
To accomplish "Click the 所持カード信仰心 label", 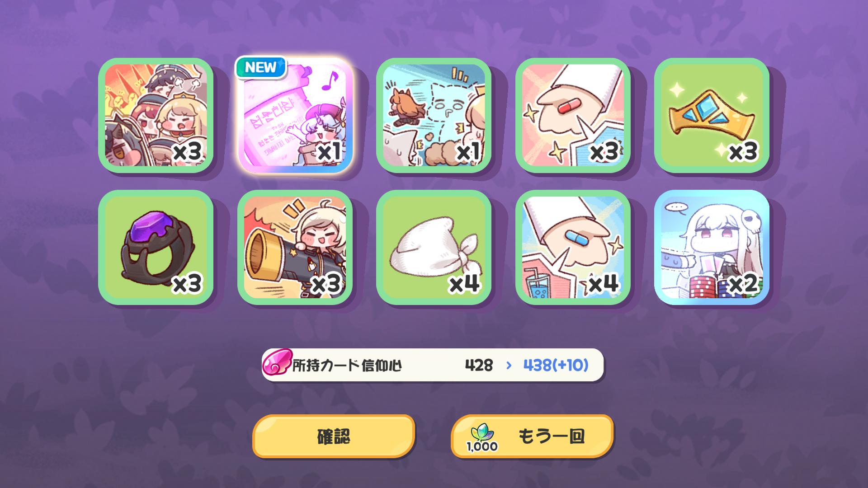I will pos(347,365).
